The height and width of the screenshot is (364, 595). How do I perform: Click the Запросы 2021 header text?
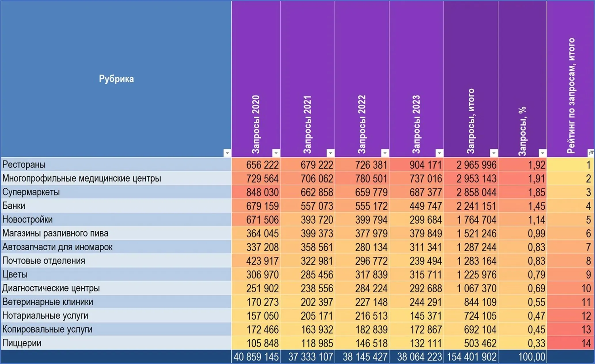(x=307, y=125)
